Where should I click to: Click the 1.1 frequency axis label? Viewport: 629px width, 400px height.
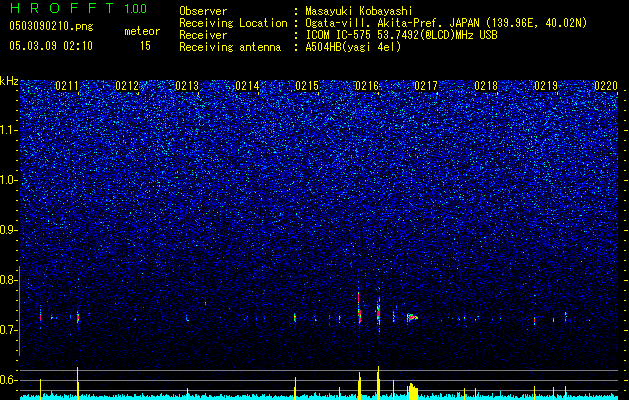[x=9, y=130]
